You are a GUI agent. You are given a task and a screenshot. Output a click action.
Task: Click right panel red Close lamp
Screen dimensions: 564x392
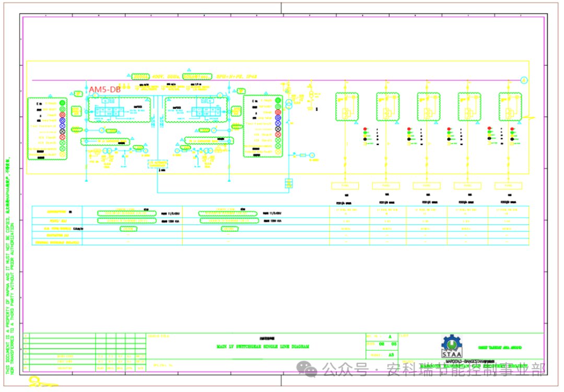278,112
